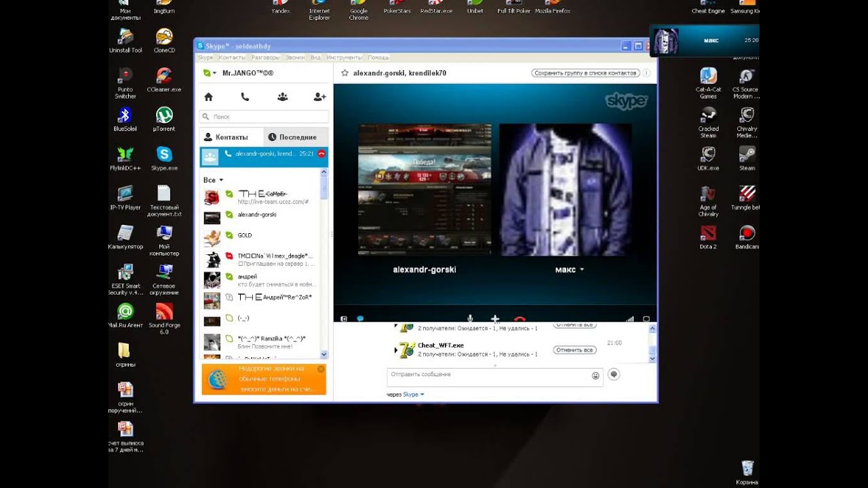This screenshot has width=868, height=488.
Task: Open the 'Разговоры' menu
Action: 265,58
